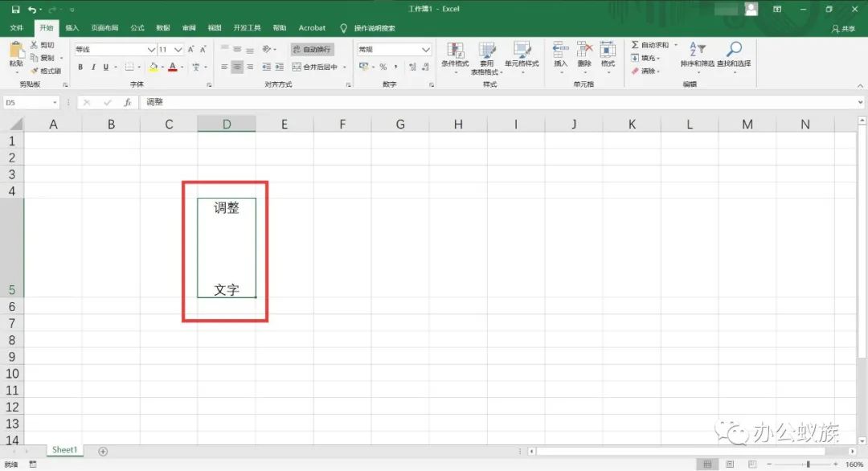Click the increase decimal icon
Screen dimensions: 868x471
click(x=412, y=67)
